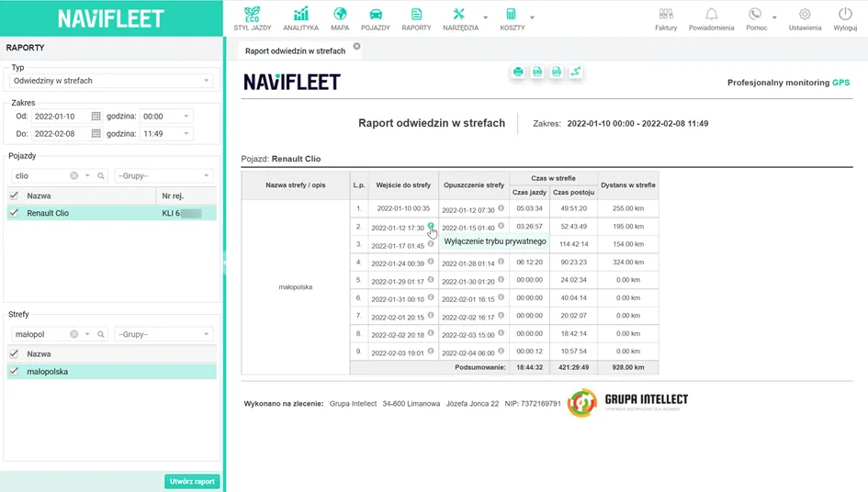Click the Do date field 2022-02-08
868x492 pixels.
pyautogui.click(x=60, y=133)
